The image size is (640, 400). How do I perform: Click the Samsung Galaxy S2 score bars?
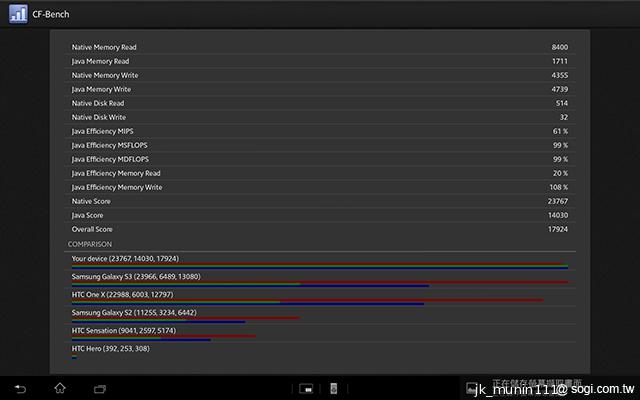pyautogui.click(x=186, y=320)
